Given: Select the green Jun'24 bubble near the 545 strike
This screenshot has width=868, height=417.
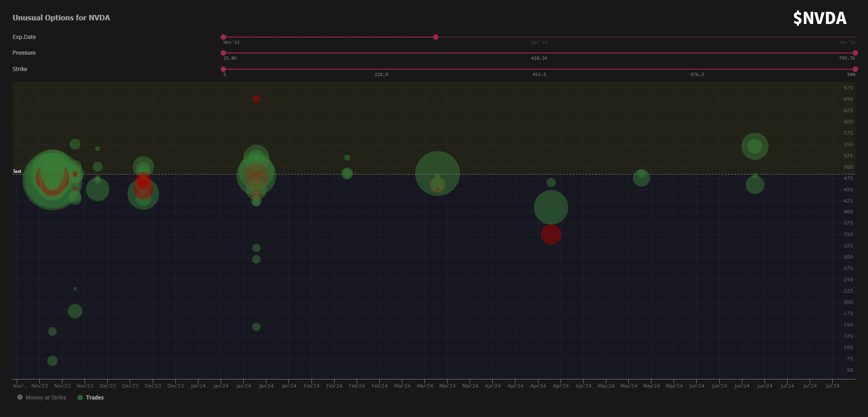Looking at the screenshot, I should pyautogui.click(x=755, y=146).
